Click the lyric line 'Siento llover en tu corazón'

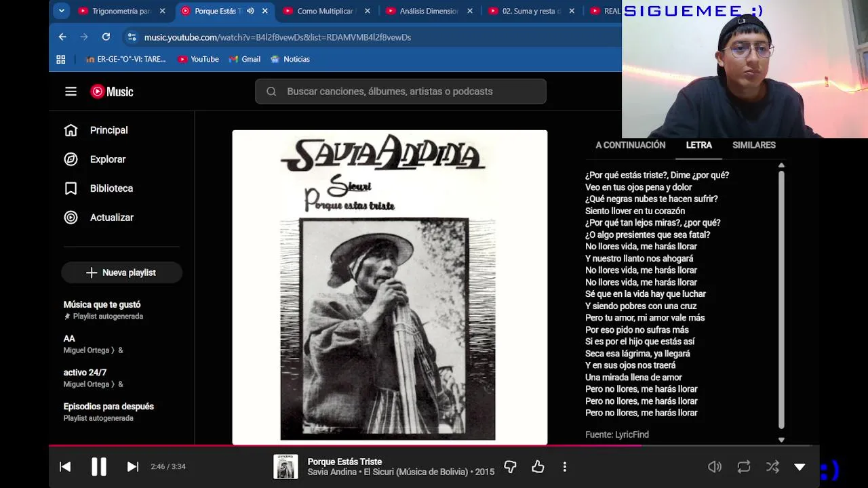click(x=635, y=211)
